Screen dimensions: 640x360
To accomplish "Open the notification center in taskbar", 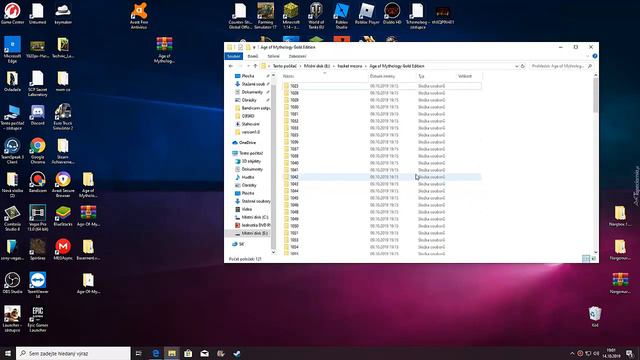I will pos(630,353).
